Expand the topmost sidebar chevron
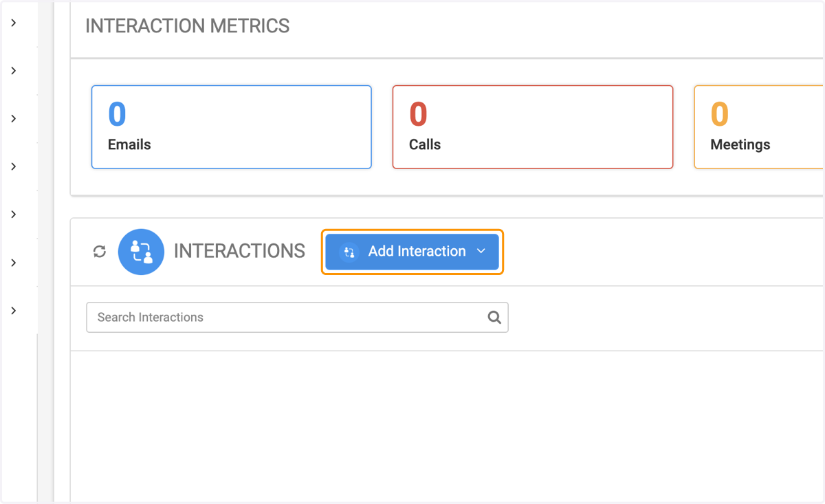This screenshot has width=825, height=504. click(x=14, y=23)
